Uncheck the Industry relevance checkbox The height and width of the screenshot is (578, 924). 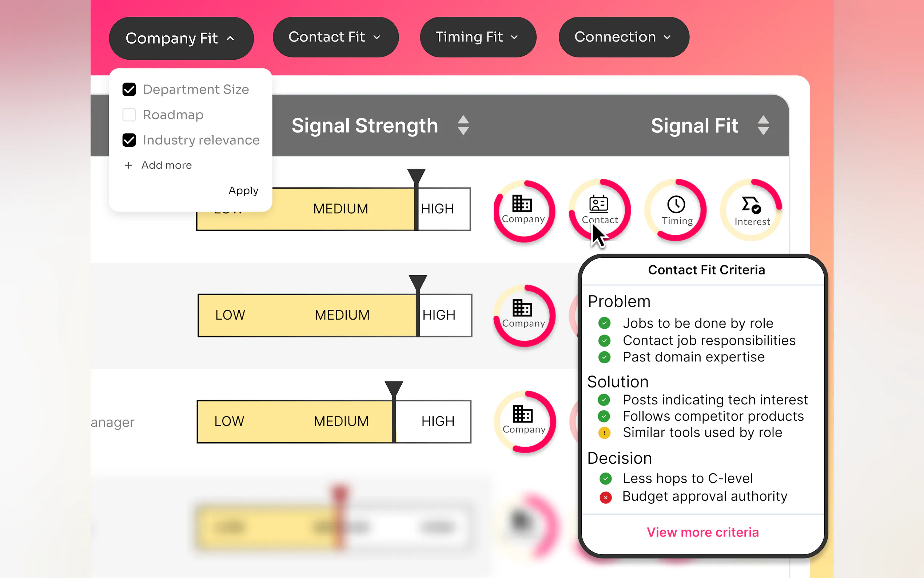coord(129,140)
